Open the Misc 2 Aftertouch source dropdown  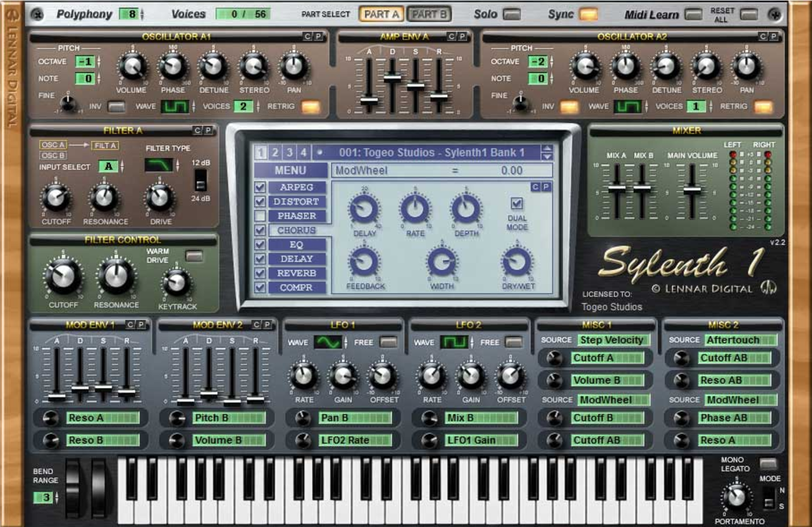(740, 340)
